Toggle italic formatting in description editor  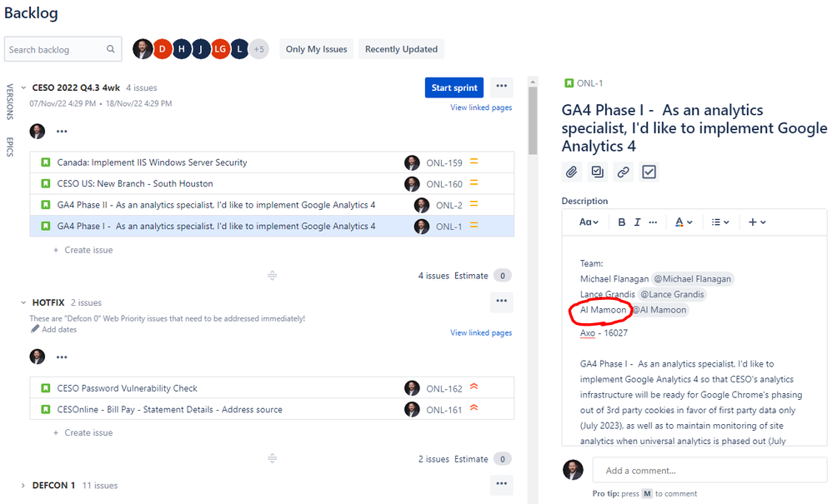tap(637, 222)
